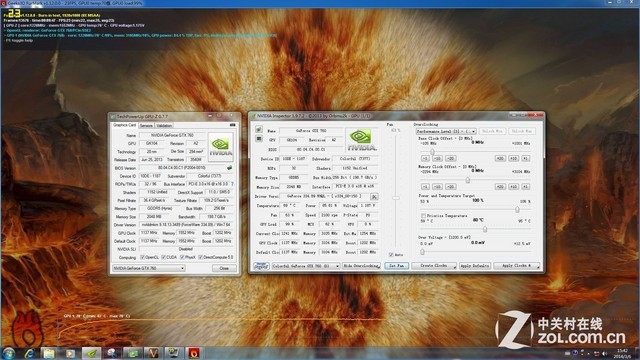
Task: Click the donate PayPal icon in Inspector
Action: pos(261,266)
